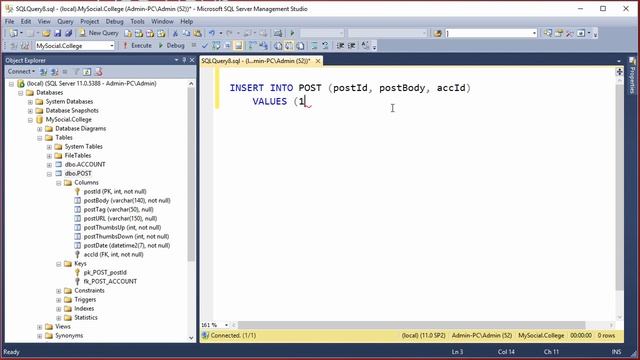Image resolution: width=640 pixels, height=360 pixels.
Task: Open the Edit menu
Action: [x=26, y=21]
